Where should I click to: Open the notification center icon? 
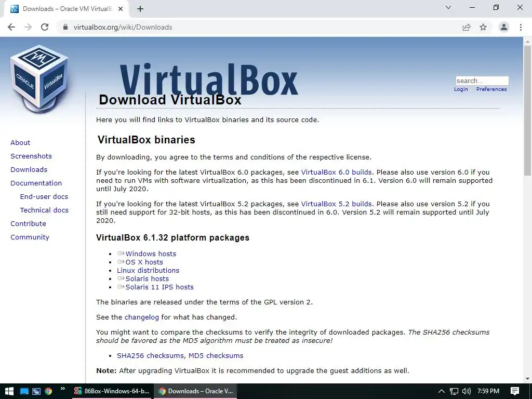515,391
